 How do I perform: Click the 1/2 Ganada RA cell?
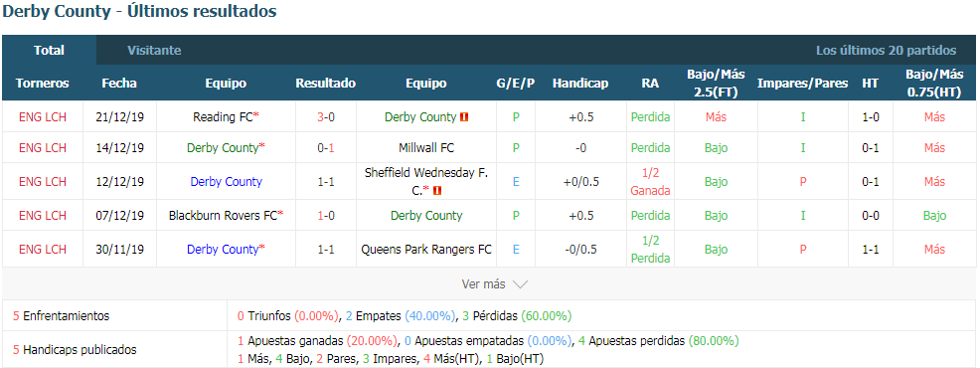coord(651,182)
